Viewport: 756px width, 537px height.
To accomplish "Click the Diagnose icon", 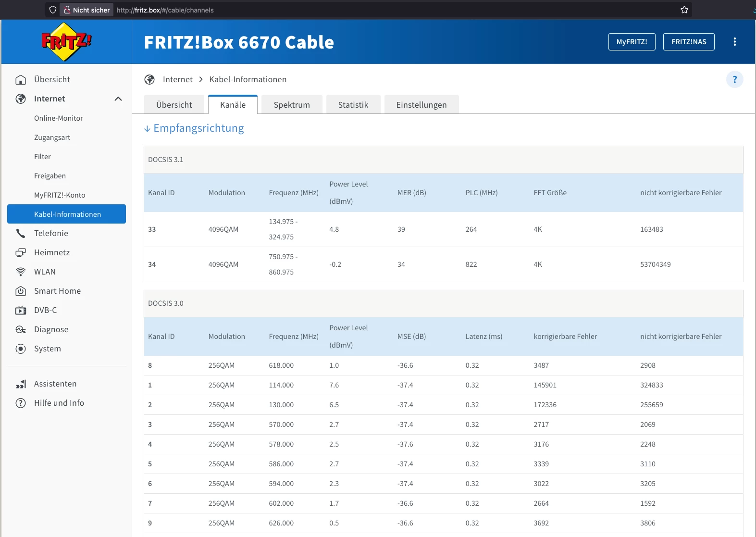I will click(x=21, y=329).
